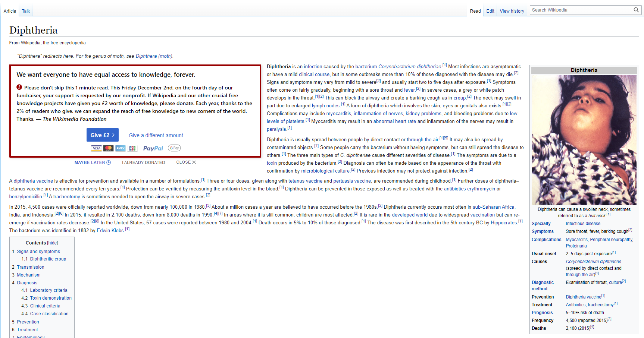644x338 pixels.
Task: Open Corynebacterium diphtheriae link in intro
Action: coord(410,67)
